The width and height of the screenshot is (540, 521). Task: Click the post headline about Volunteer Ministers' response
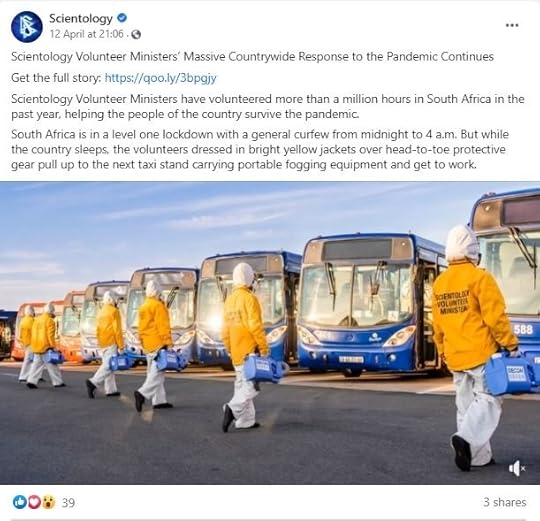pos(252,56)
